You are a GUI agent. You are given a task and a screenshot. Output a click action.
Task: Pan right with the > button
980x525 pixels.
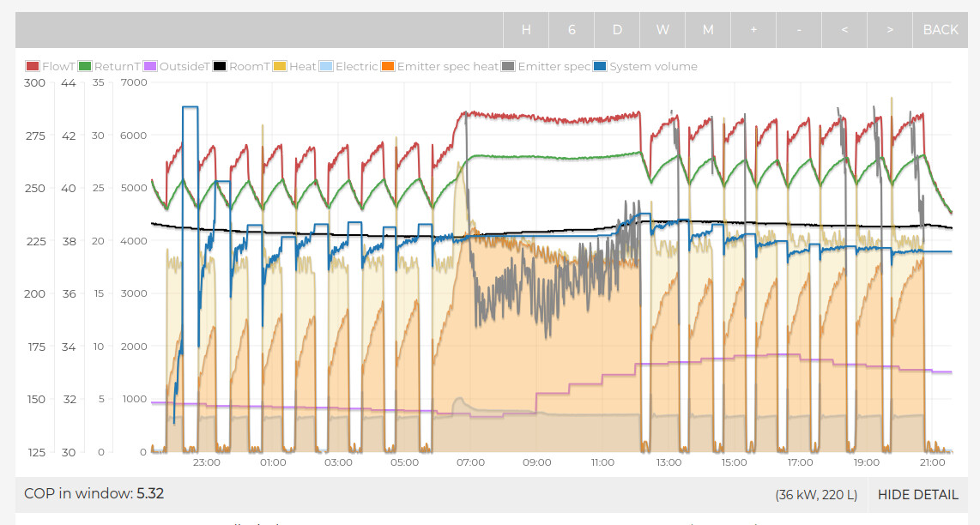pos(890,30)
